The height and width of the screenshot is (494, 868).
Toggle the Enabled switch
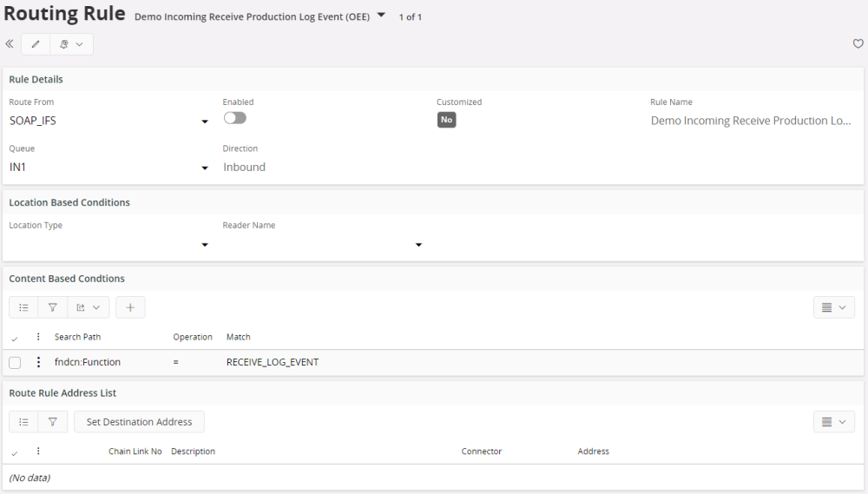[234, 118]
